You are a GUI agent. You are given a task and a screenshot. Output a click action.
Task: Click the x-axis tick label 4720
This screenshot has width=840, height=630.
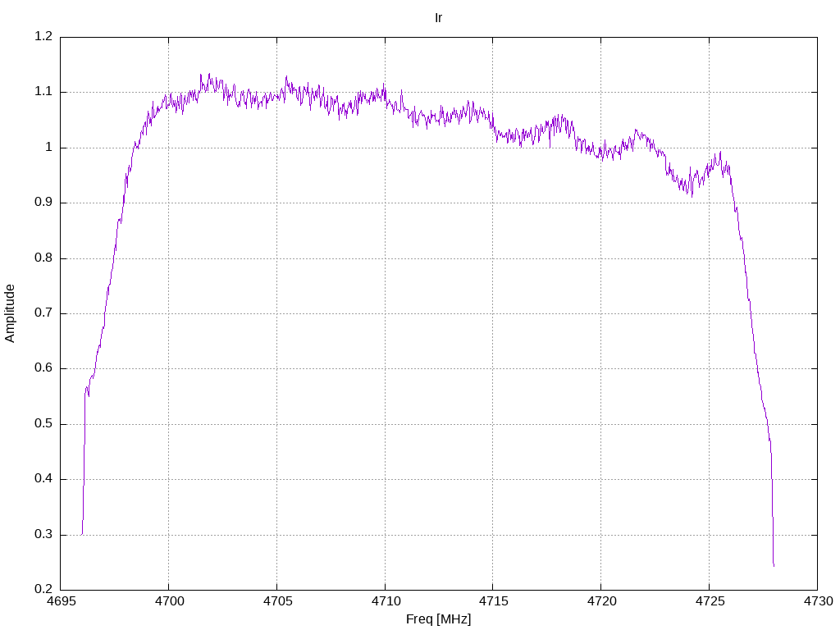click(601, 601)
